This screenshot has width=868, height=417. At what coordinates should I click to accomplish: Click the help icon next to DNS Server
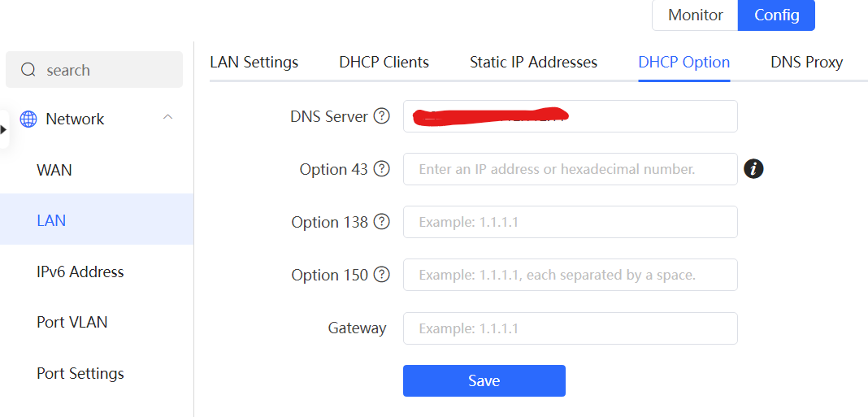[x=381, y=116]
